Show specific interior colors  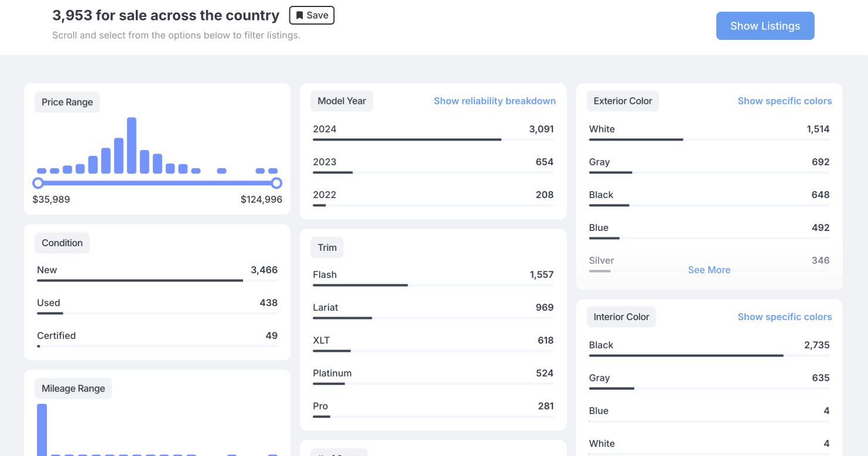784,317
